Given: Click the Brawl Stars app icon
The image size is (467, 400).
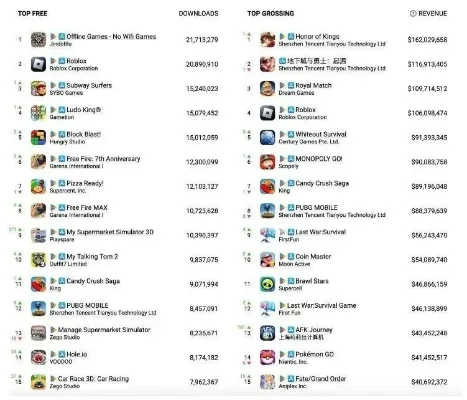Looking at the screenshot, I should pyautogui.click(x=267, y=284).
